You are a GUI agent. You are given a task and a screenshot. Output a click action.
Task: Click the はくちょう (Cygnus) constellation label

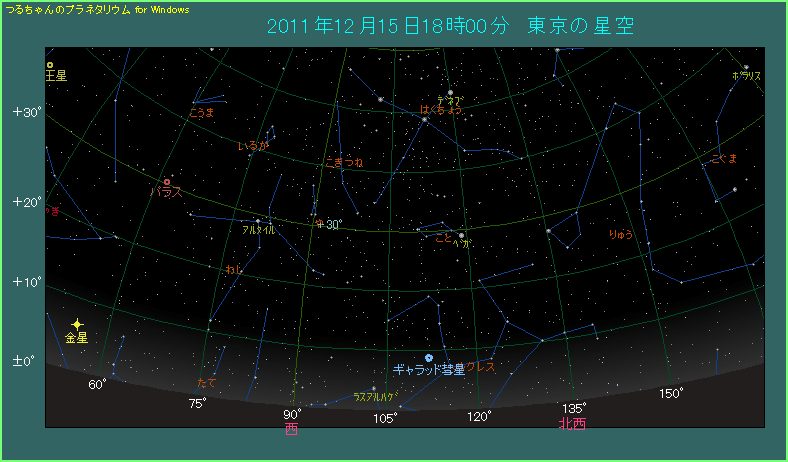point(441,110)
